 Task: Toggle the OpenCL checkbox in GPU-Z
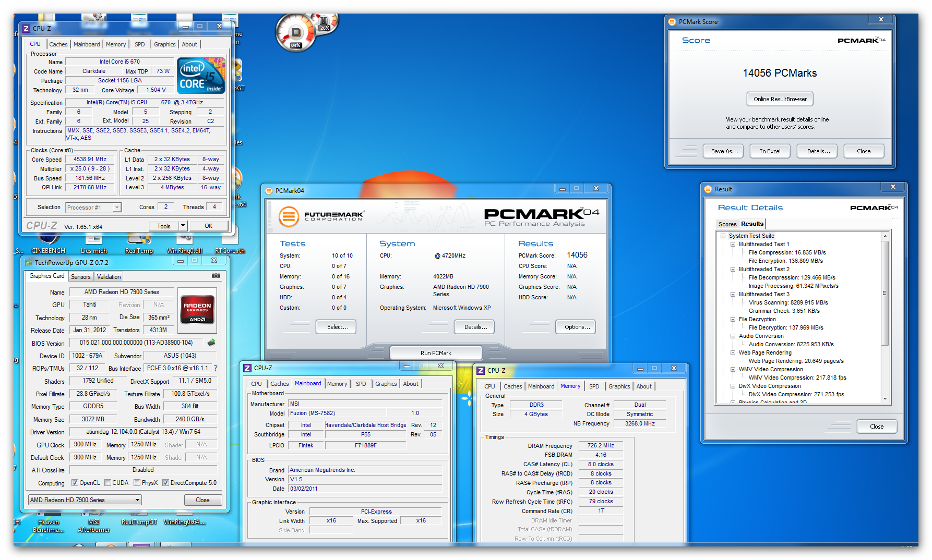click(x=75, y=483)
